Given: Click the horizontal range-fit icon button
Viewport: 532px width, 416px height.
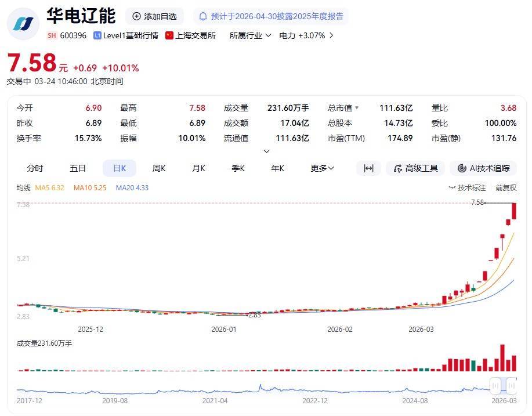Looking at the screenshot, I should pyautogui.click(x=368, y=168).
